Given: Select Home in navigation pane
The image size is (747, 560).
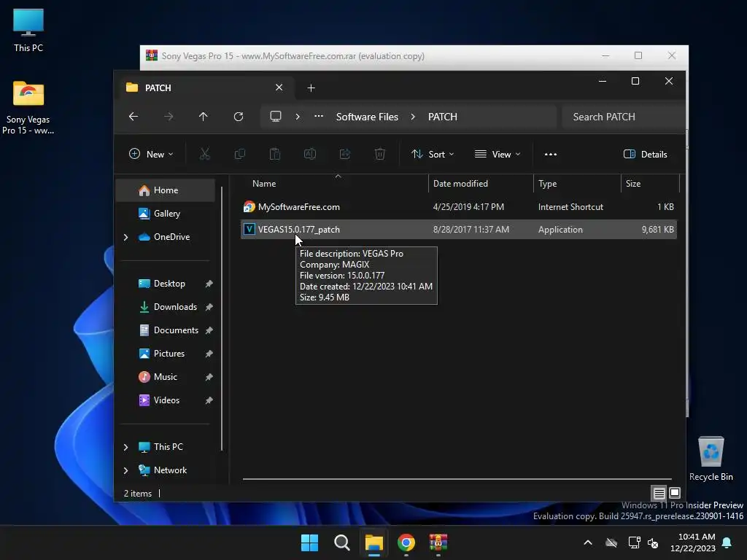Looking at the screenshot, I should [166, 190].
